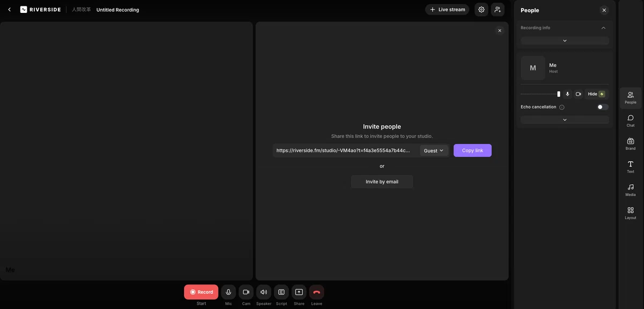Close the Invite people card
The width and height of the screenshot is (644, 309).
(x=500, y=31)
